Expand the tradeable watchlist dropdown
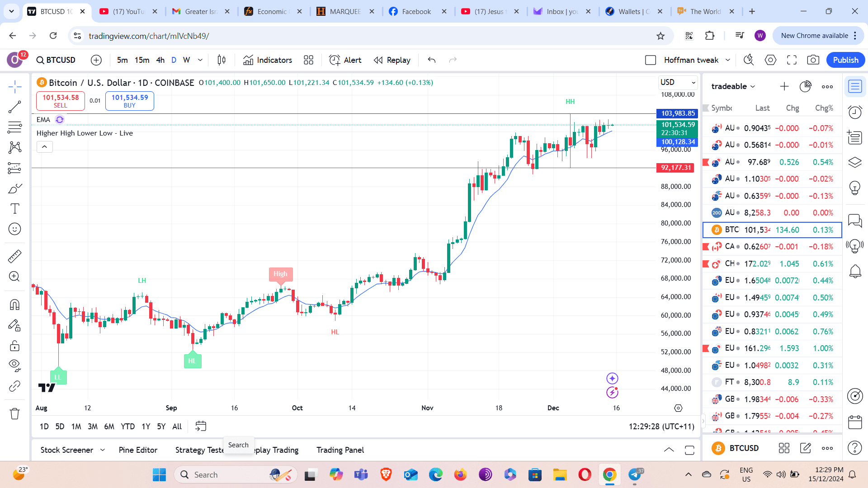This screenshot has height=488, width=868. point(733,86)
